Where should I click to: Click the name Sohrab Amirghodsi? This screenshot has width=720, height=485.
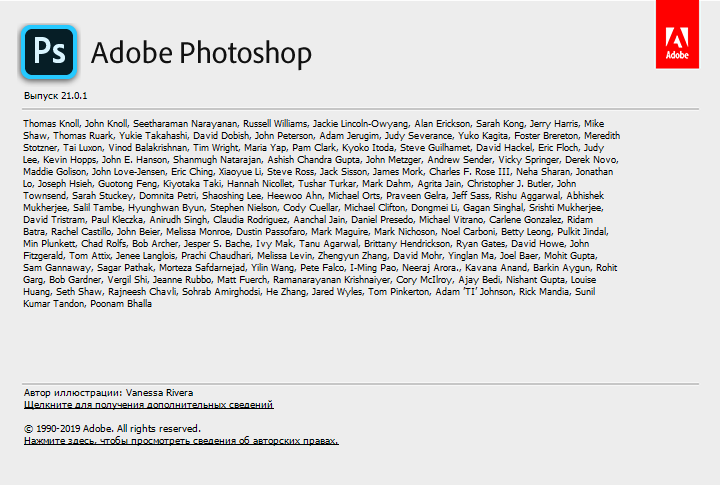pyautogui.click(x=221, y=292)
